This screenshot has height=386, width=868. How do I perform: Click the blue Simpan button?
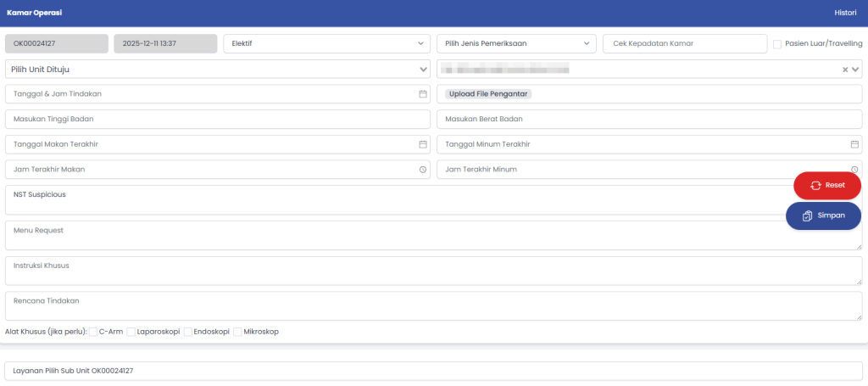coord(823,215)
